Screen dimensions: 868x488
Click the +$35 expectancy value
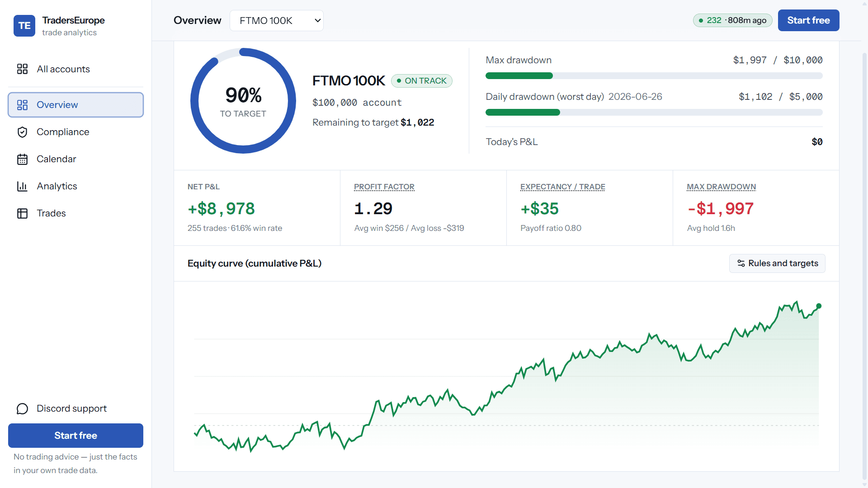pos(540,209)
